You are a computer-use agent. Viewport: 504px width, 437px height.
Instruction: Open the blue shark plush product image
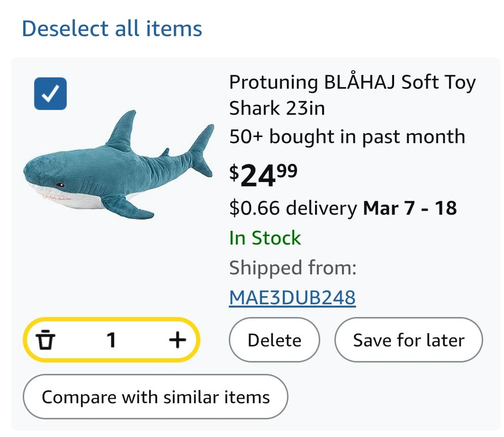tap(119, 165)
